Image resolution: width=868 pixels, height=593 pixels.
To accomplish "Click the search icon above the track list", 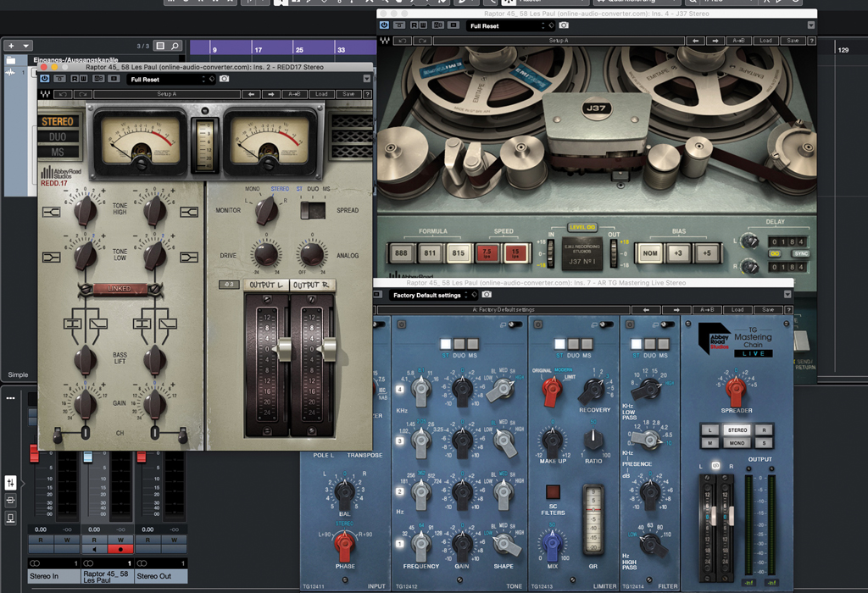I will [175, 46].
